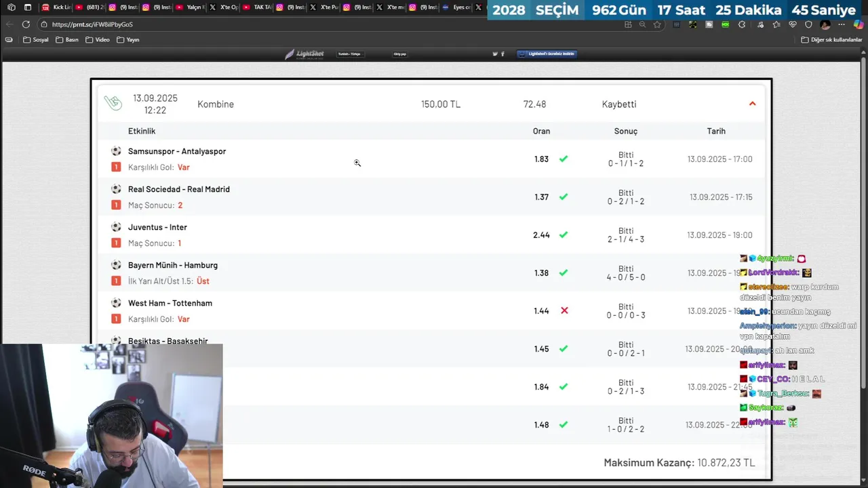
Task: Open vertical tabs sidebar icon
Action: click(28, 7)
